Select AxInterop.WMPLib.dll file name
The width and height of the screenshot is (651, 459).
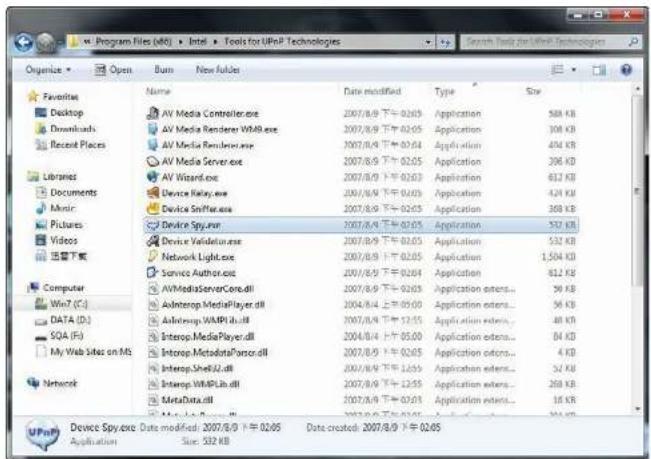click(205, 321)
